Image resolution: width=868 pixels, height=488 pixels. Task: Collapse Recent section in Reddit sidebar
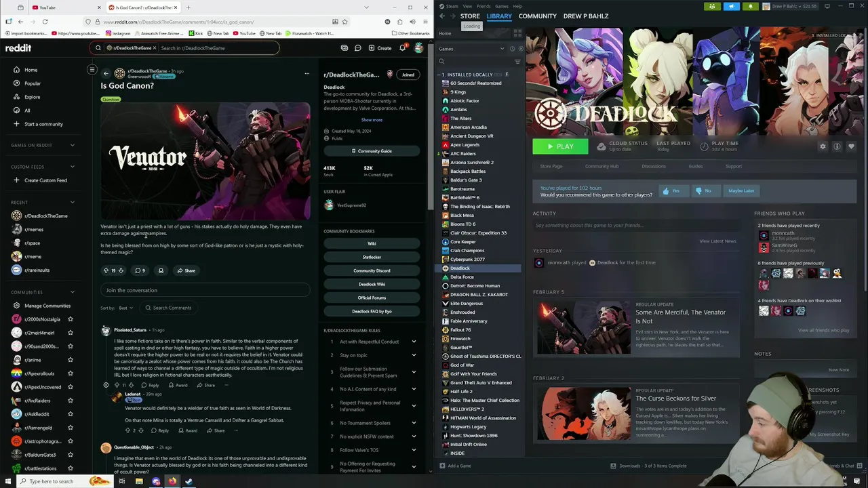click(x=72, y=202)
